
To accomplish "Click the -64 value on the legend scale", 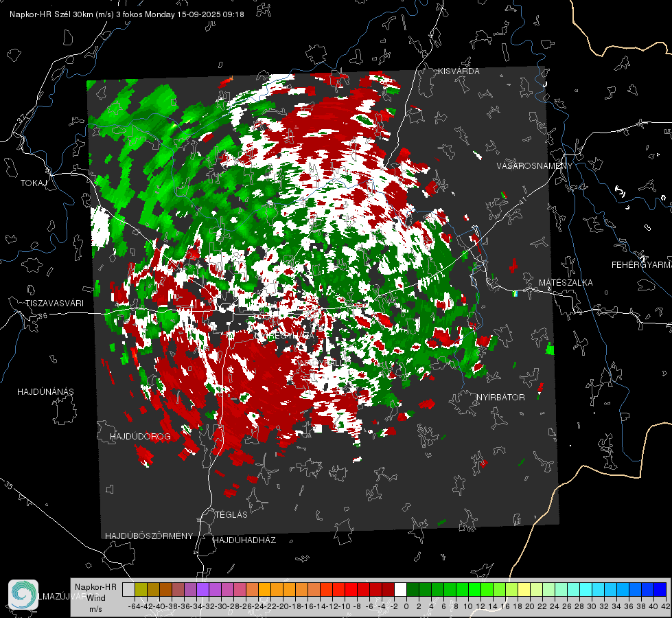I will pyautogui.click(x=134, y=606).
